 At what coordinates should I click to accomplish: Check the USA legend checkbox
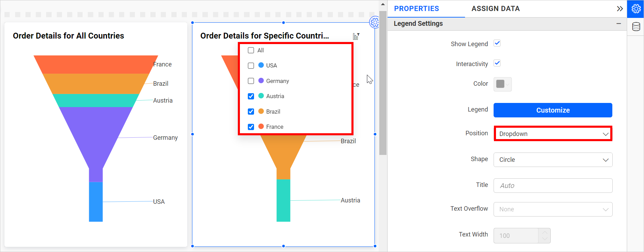pos(251,65)
